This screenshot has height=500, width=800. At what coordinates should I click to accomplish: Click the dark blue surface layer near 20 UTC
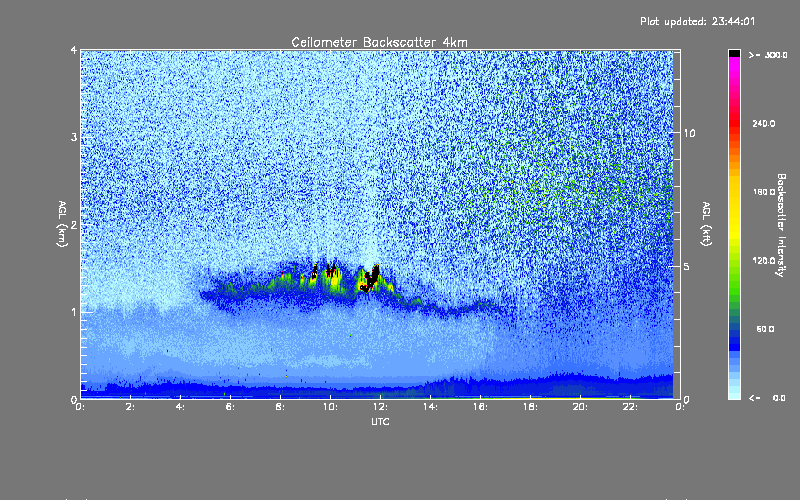pyautogui.click(x=580, y=386)
